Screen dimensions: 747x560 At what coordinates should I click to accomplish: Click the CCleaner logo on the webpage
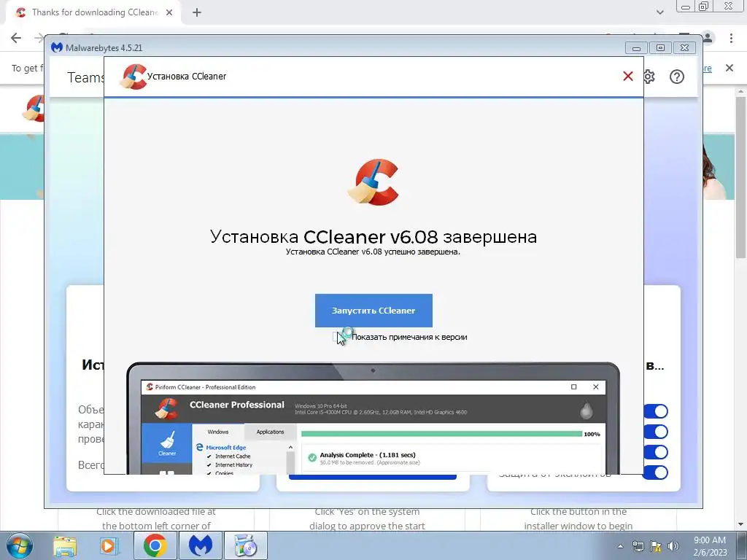34,109
